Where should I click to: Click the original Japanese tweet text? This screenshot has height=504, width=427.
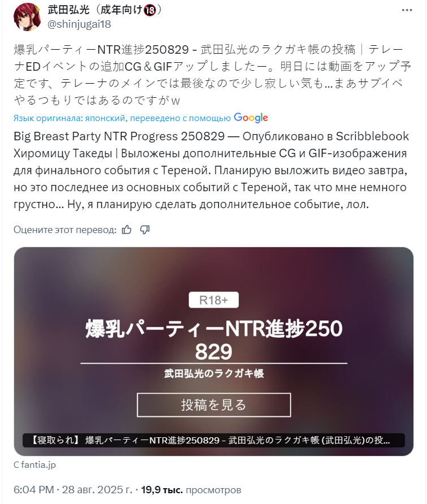click(x=213, y=75)
